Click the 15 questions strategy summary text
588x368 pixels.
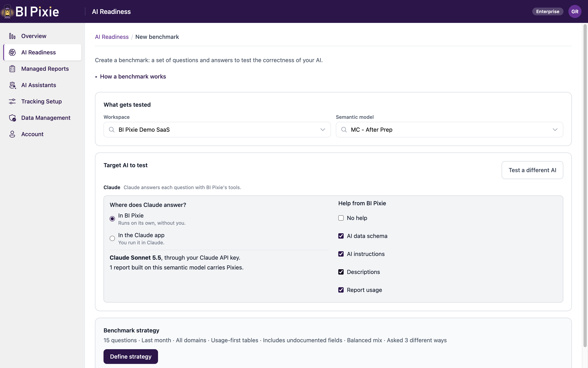[275, 340]
